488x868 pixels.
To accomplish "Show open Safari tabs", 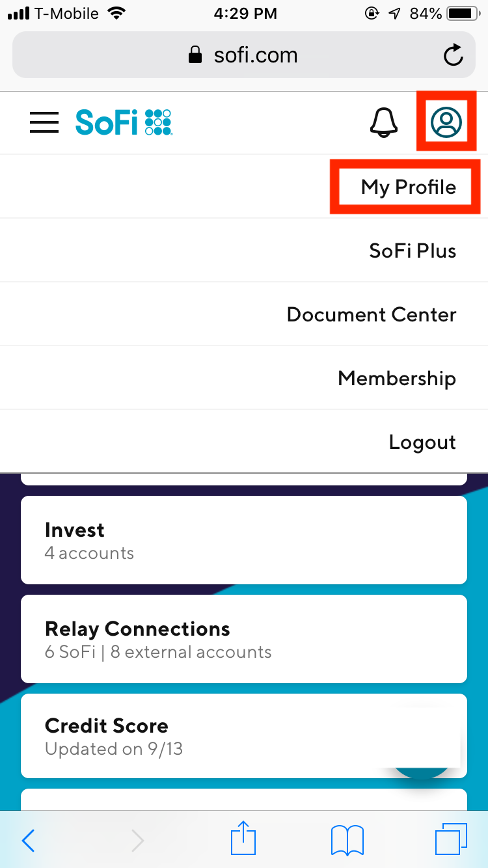I will click(x=450, y=841).
